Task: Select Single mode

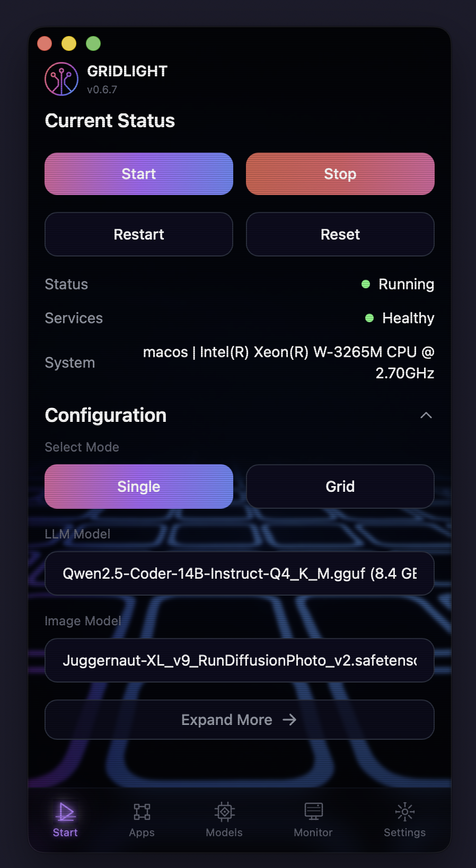Action: coord(138,486)
